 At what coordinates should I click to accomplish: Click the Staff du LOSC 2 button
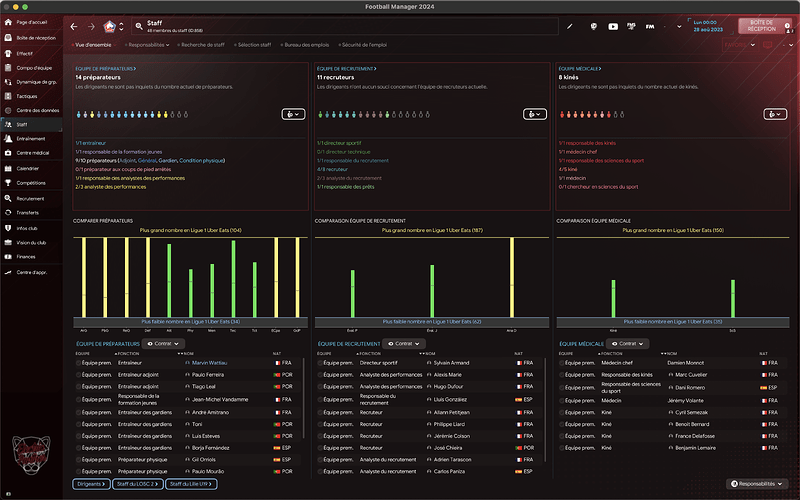point(138,484)
